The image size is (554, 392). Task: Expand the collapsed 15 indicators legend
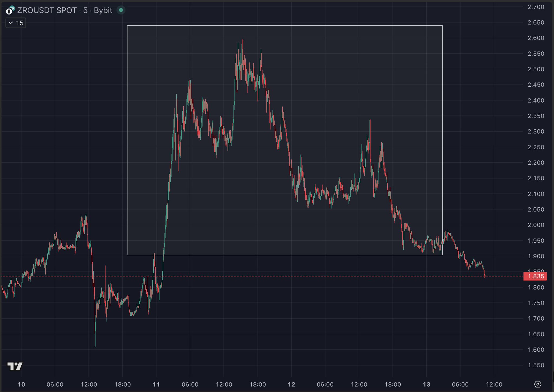tap(16, 23)
